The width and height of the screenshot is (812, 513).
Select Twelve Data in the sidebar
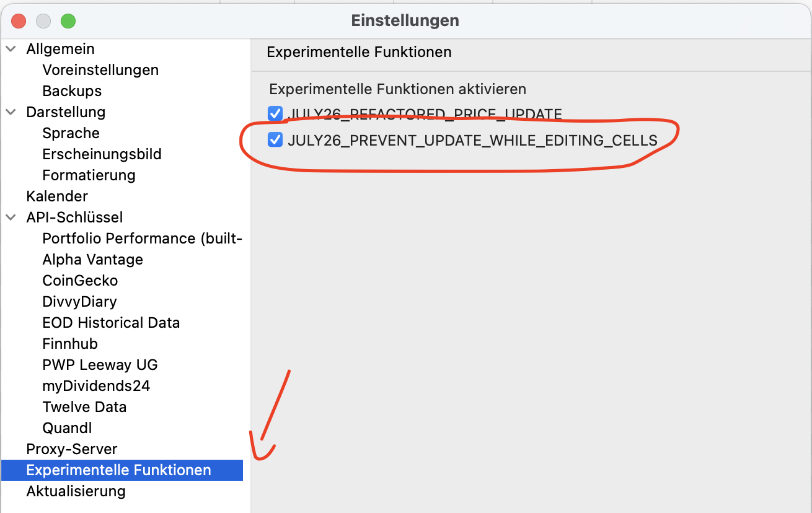84,407
